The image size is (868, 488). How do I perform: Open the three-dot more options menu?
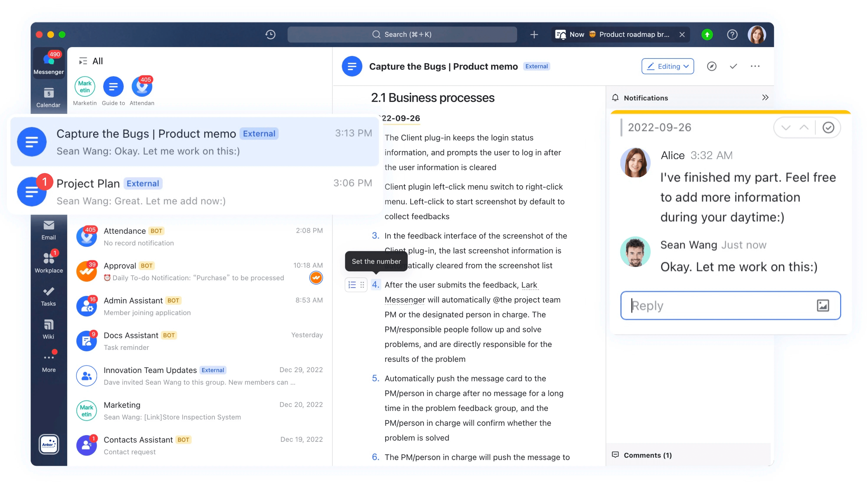[x=755, y=66]
